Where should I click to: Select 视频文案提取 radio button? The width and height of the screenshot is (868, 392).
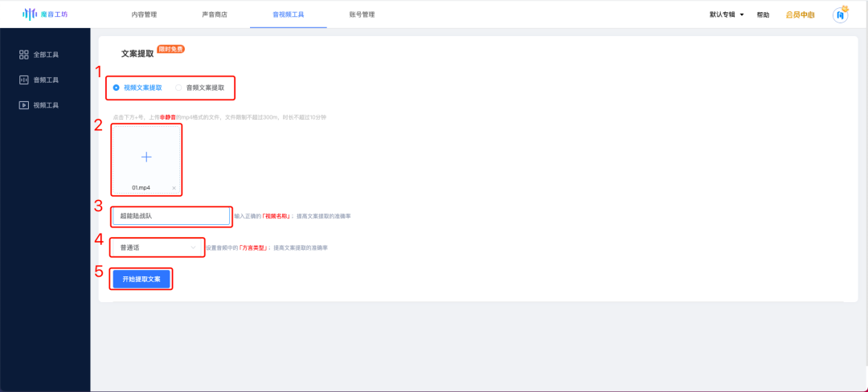tap(117, 88)
